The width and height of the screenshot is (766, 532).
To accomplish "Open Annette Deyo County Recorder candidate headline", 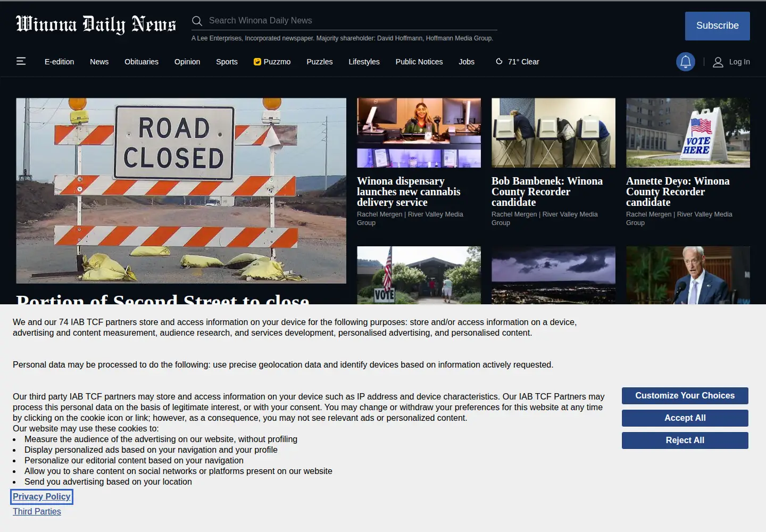I will (678, 192).
